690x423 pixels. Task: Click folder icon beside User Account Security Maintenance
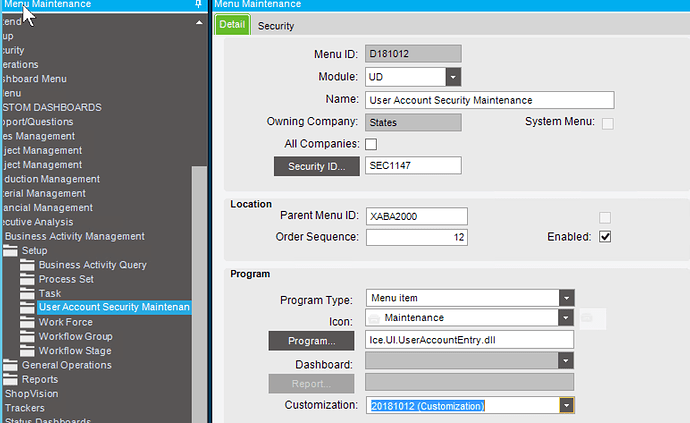point(27,308)
